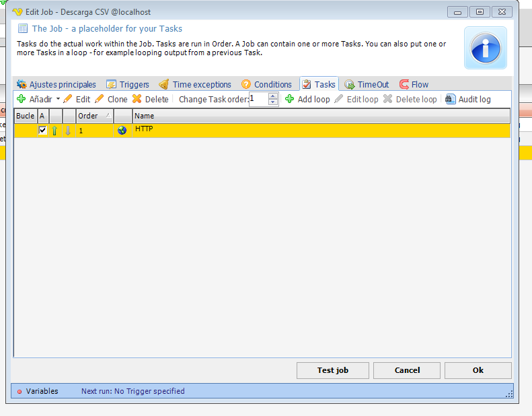Click the large blue info icon
The image size is (532, 416).
tap(485, 48)
